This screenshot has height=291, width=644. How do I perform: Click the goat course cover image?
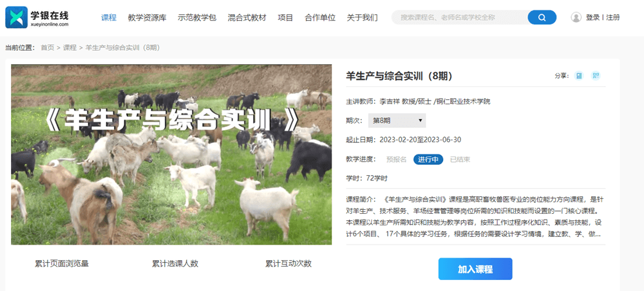[171, 155]
